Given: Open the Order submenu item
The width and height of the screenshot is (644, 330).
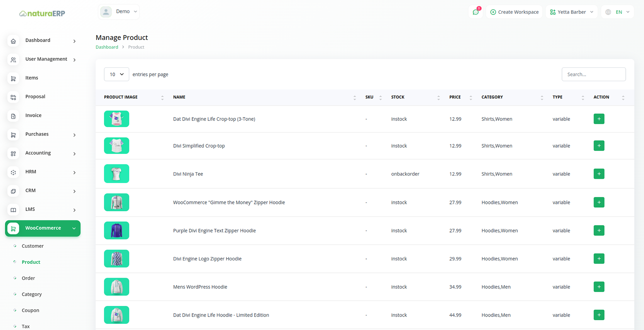Looking at the screenshot, I should 28,278.
